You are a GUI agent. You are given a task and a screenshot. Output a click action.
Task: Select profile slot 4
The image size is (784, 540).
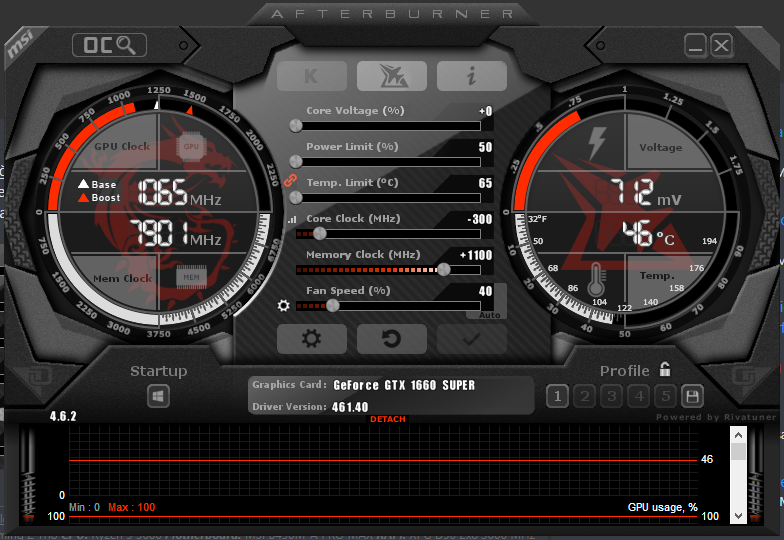(638, 397)
